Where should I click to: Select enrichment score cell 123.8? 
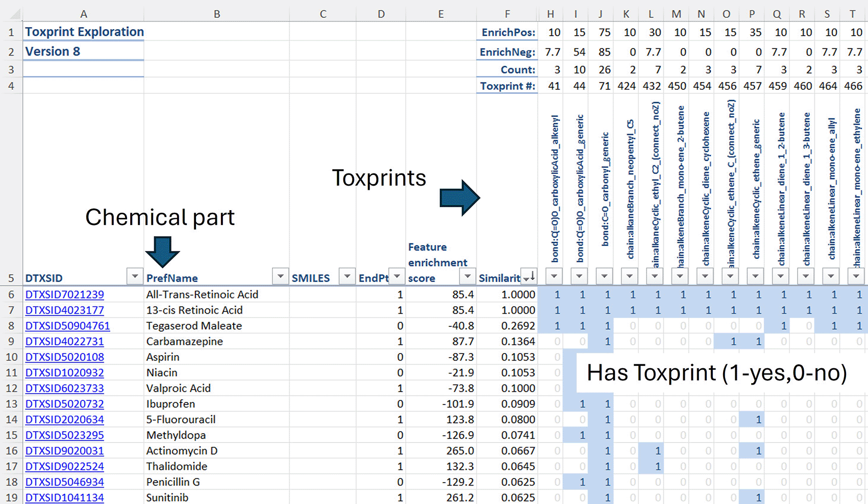coord(441,419)
